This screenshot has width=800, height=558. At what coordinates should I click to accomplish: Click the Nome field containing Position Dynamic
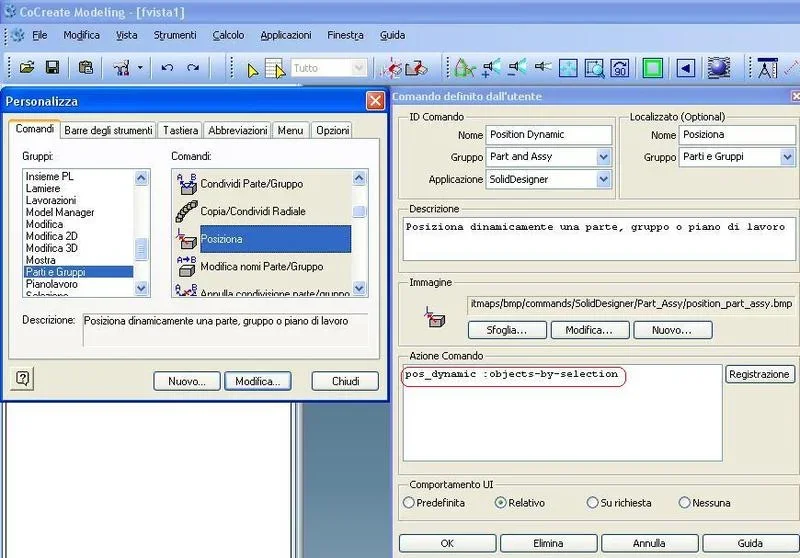548,135
